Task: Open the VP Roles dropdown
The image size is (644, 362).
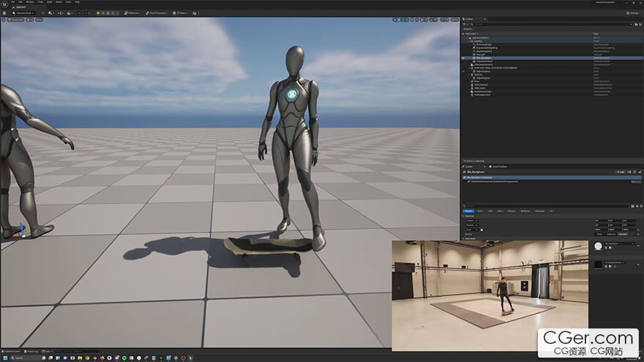Action: pyautogui.click(x=180, y=13)
